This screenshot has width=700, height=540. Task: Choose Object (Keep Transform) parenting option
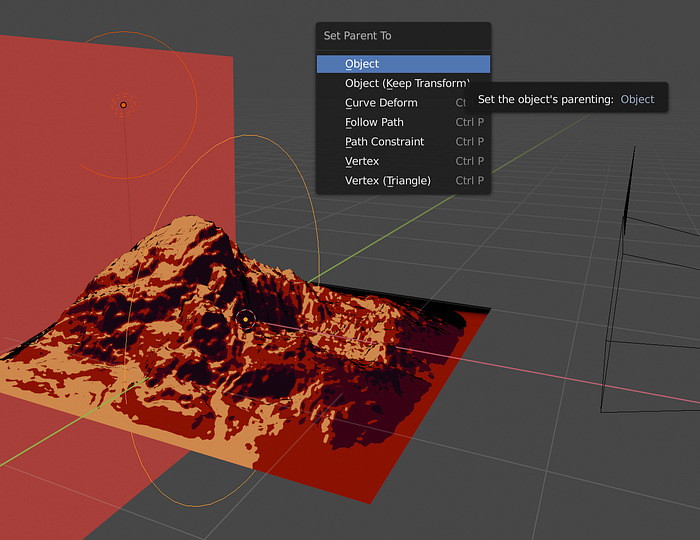(x=403, y=83)
